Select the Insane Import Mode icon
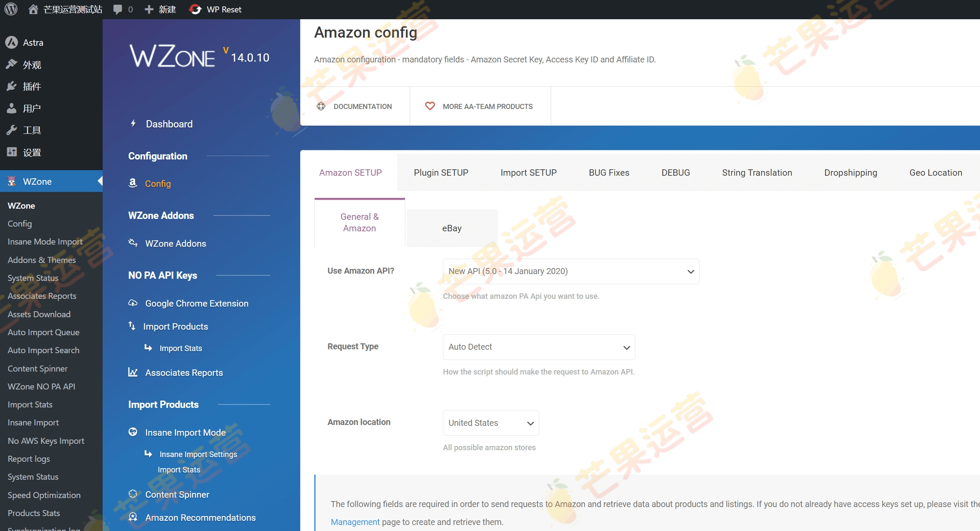Viewport: 980px width, 531px height. [133, 432]
